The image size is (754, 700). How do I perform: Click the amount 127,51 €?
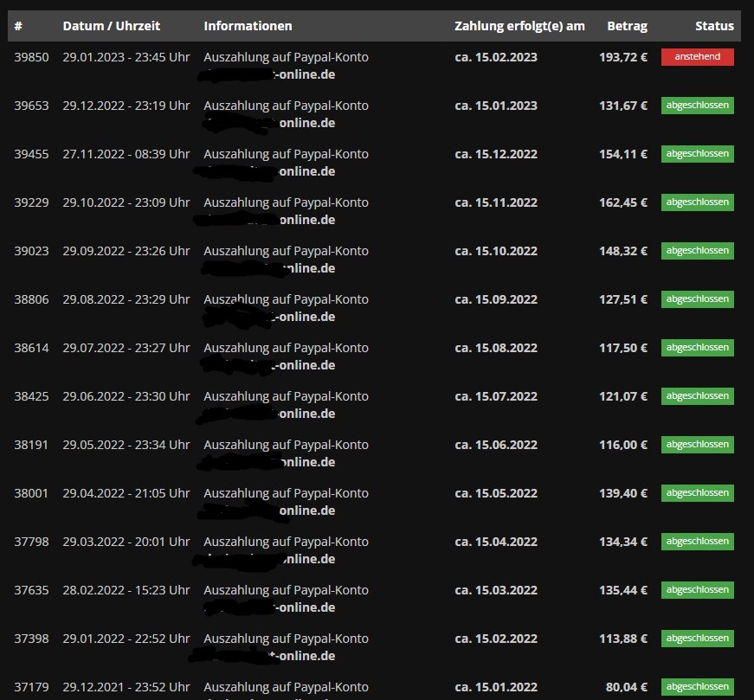tap(623, 299)
